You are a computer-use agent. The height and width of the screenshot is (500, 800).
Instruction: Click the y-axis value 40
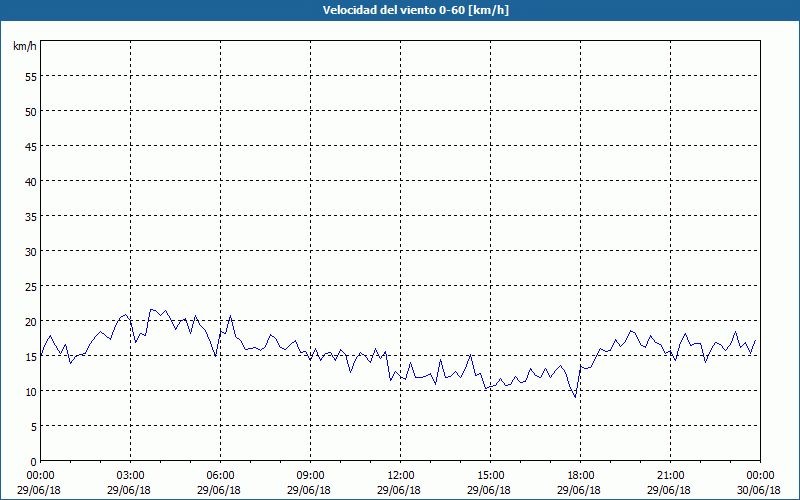click(31, 182)
